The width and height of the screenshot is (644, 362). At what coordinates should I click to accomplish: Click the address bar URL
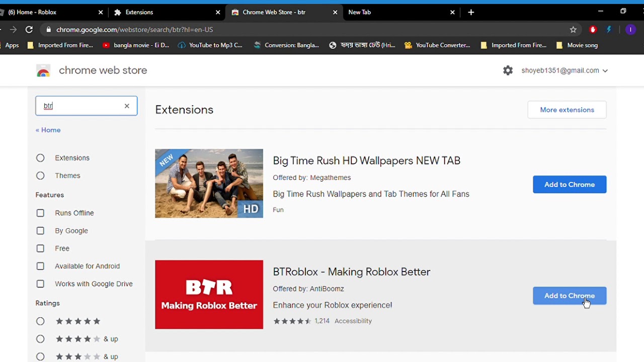pyautogui.click(x=134, y=30)
